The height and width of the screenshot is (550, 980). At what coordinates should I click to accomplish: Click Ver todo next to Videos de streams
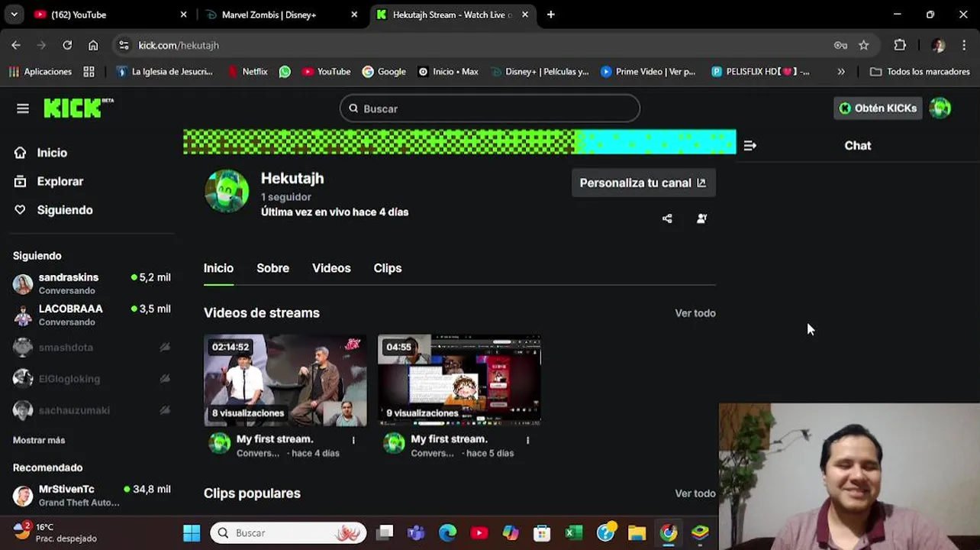695,313
